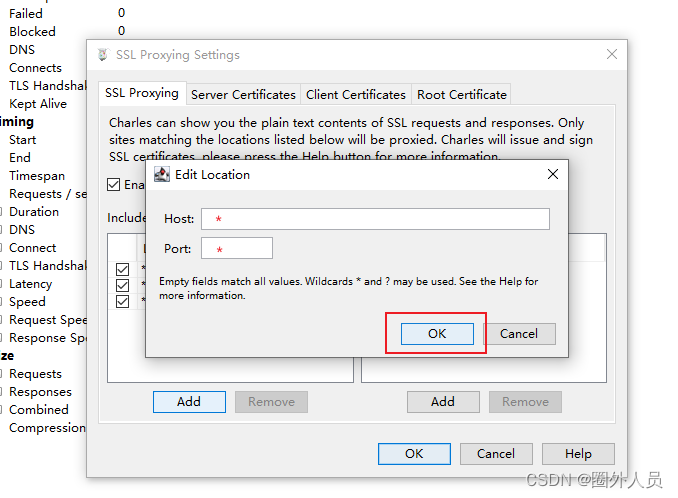Select the End row under Timing
The height and width of the screenshot is (498, 678).
click(x=20, y=158)
